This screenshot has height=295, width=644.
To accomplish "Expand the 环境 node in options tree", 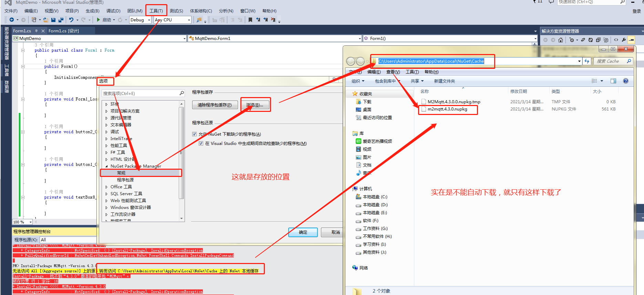I will coord(106,104).
